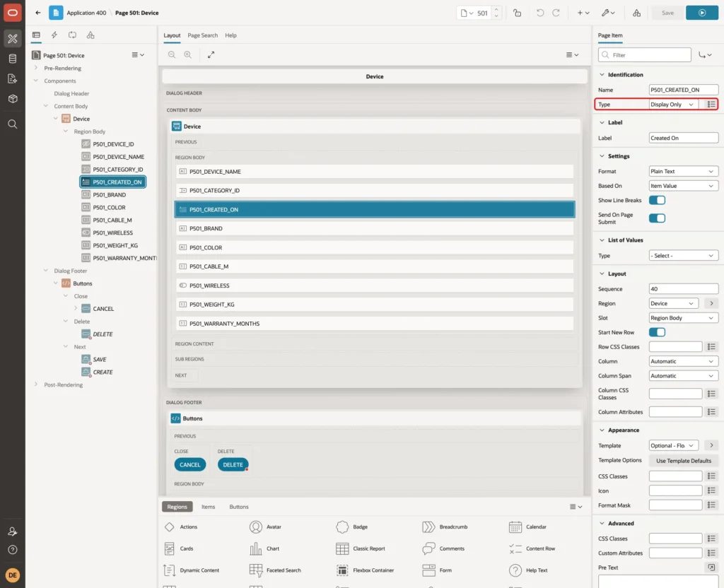Run the page with the play button
Viewport: 724px width, 588px height.
pyautogui.click(x=702, y=13)
